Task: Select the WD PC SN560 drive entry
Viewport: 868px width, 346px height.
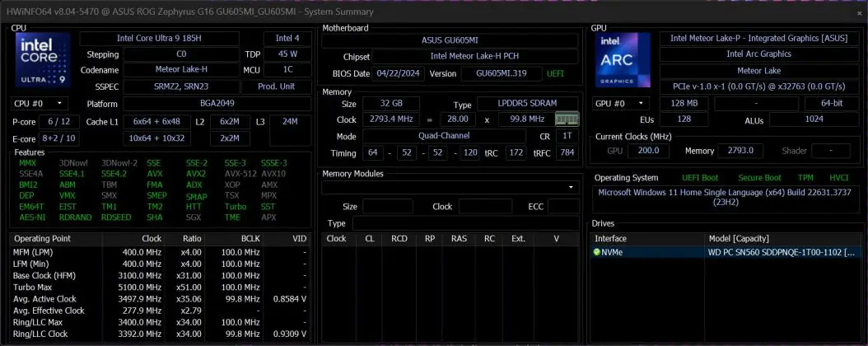Action: coord(726,252)
